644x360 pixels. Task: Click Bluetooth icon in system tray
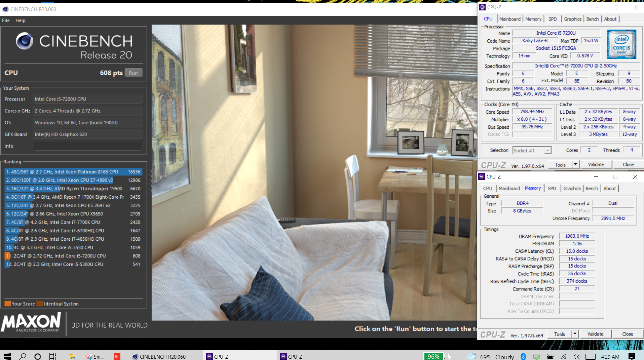[x=523, y=356]
